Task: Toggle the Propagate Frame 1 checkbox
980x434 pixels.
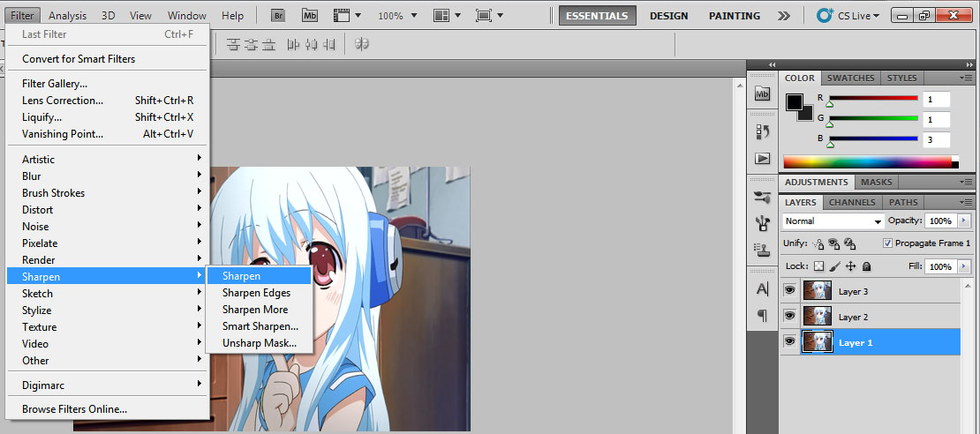Action: (x=888, y=243)
